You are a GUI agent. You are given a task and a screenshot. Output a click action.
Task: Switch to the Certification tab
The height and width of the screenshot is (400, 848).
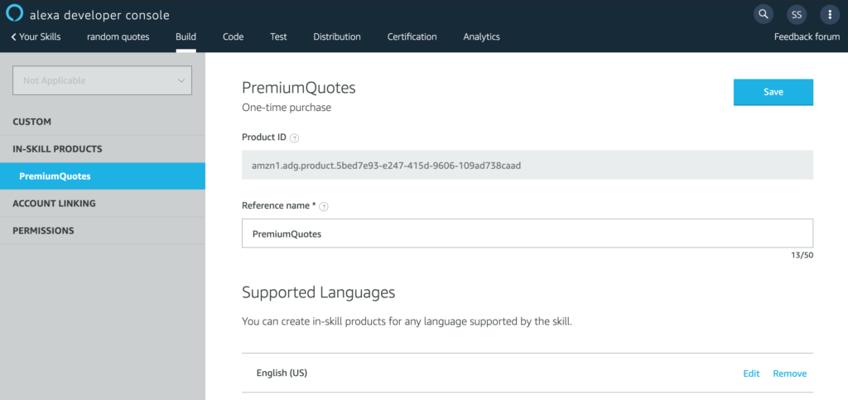tap(412, 37)
